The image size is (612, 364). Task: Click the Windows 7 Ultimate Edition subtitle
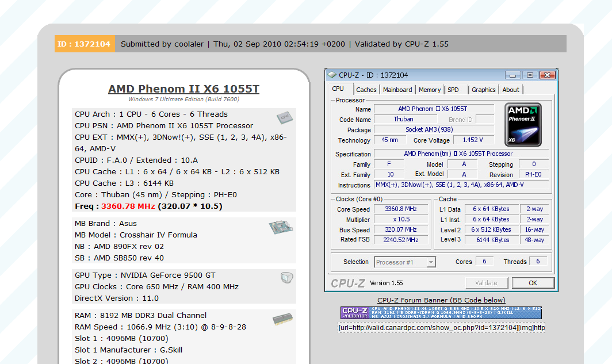[184, 99]
